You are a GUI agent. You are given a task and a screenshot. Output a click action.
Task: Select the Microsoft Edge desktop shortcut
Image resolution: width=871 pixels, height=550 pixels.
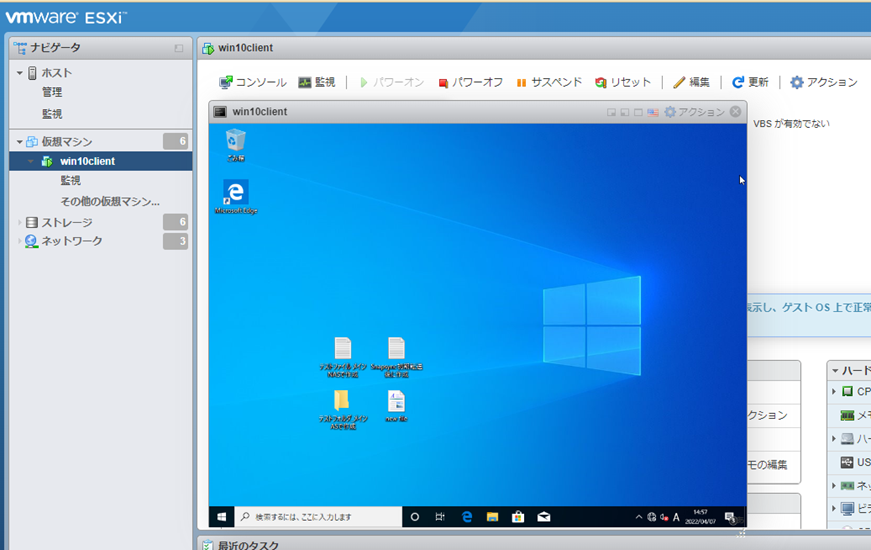(236, 196)
